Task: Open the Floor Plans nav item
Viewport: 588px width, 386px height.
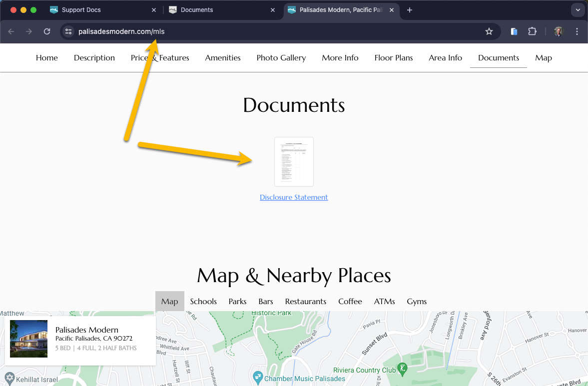Action: pos(393,58)
